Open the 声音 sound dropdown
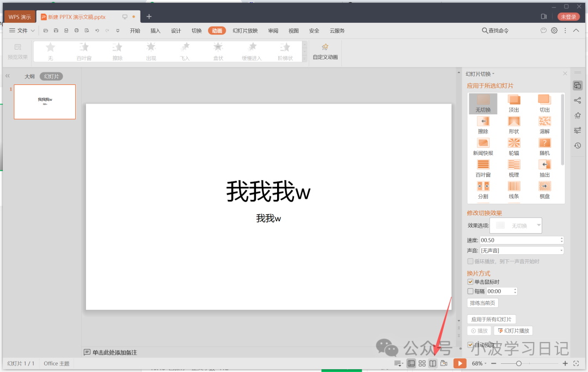Viewport: 588px width, 372px height. pos(561,250)
